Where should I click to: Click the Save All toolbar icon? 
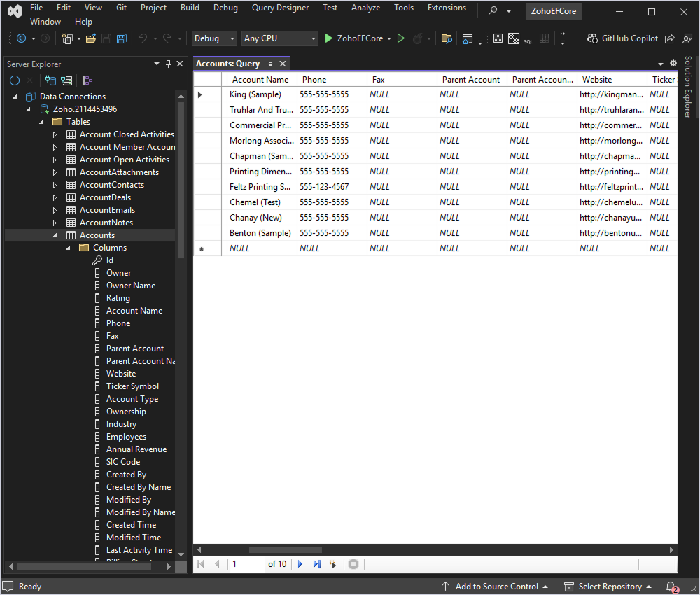[x=122, y=39]
